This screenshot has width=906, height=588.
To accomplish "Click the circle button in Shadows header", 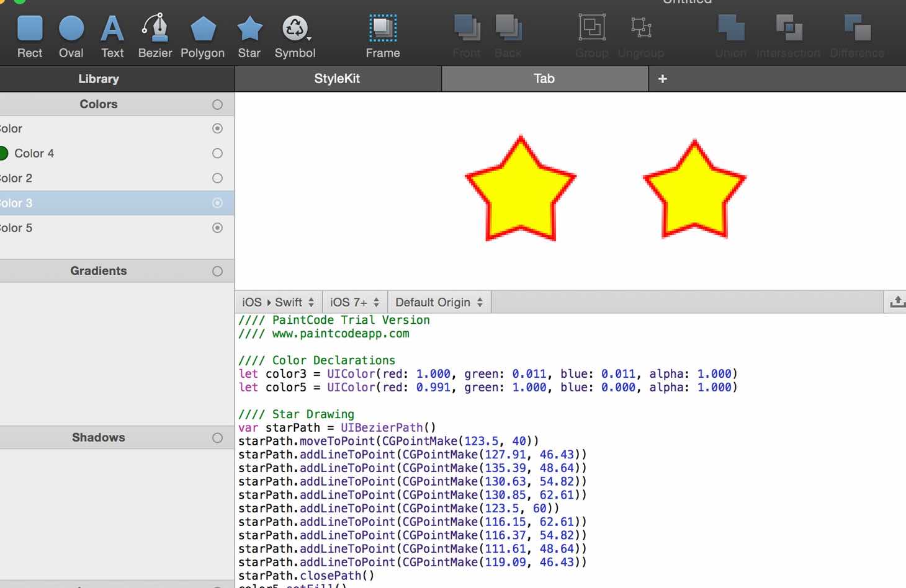I will point(217,438).
